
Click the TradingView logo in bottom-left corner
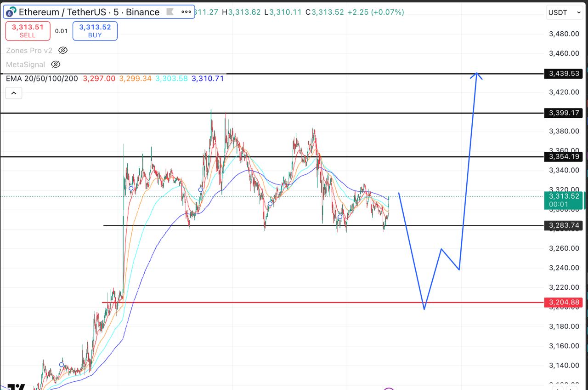[x=16, y=387]
